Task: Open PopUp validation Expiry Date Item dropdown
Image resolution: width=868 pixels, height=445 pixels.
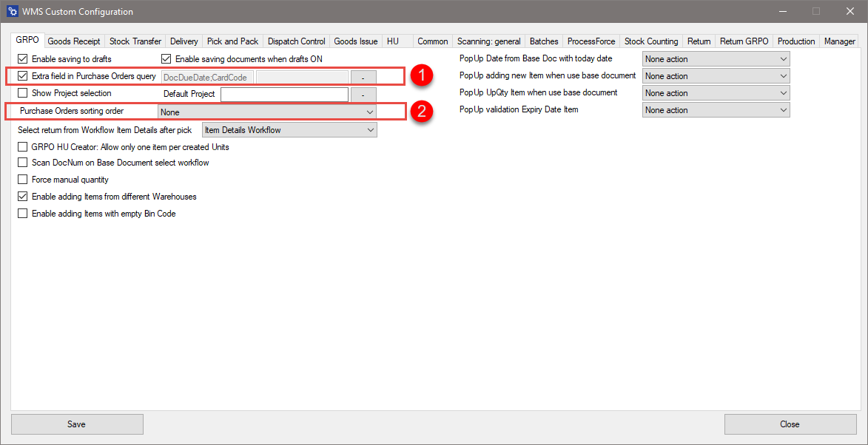Action: (x=716, y=110)
